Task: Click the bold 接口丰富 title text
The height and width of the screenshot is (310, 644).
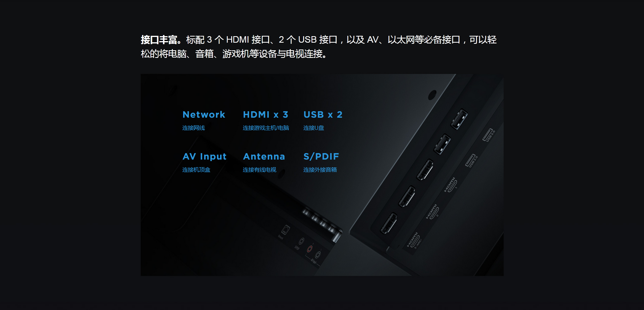Action: click(159, 40)
